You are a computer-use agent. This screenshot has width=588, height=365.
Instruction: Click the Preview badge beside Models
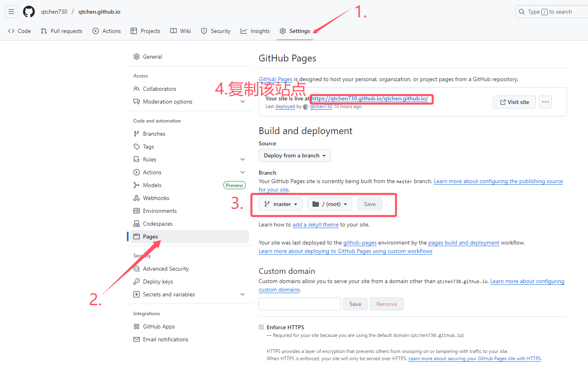point(235,185)
